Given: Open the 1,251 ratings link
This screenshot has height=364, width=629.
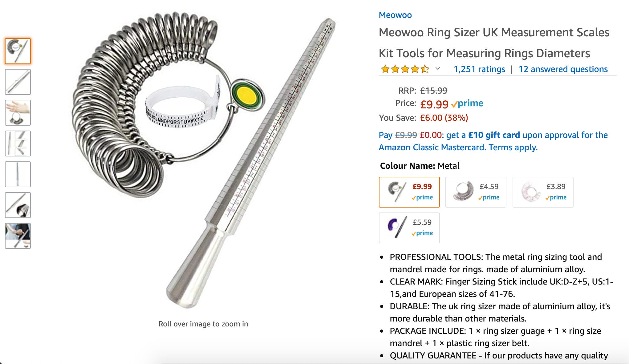Looking at the screenshot, I should coord(479,69).
